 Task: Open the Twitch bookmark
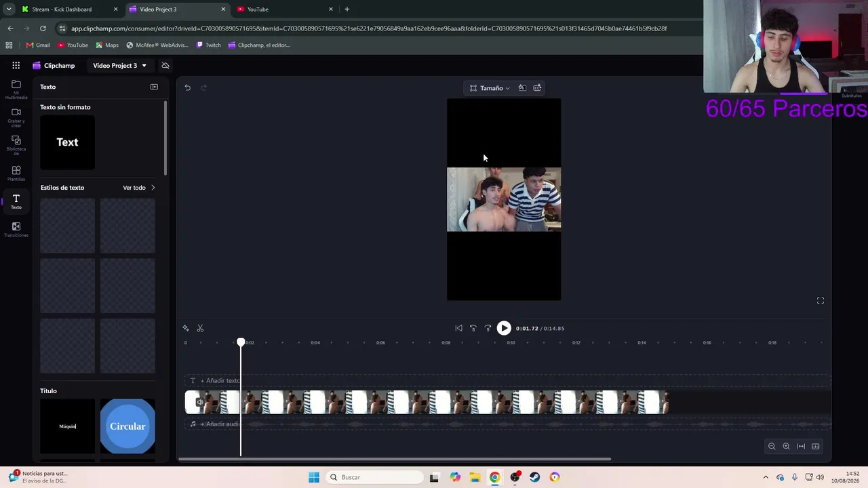tap(208, 45)
